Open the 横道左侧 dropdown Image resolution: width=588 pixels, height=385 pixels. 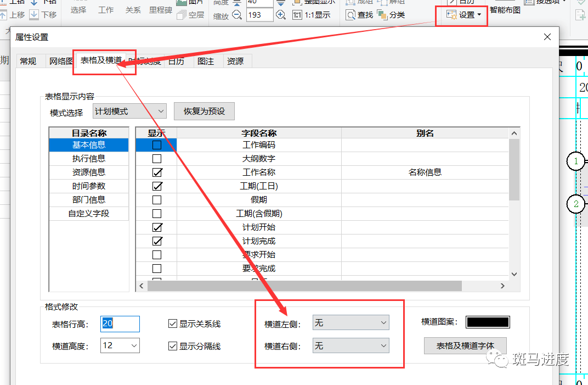(x=351, y=322)
